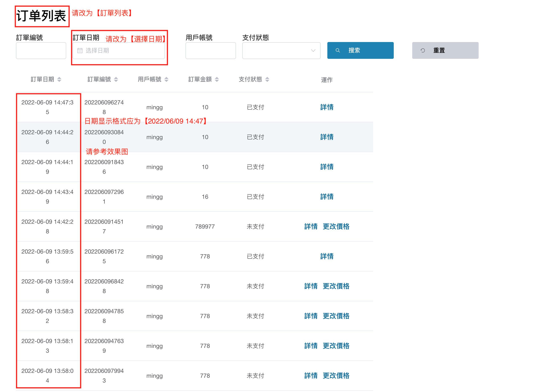553x392 pixels.
Task: Click the magnifier icon on search button
Action: click(x=338, y=50)
